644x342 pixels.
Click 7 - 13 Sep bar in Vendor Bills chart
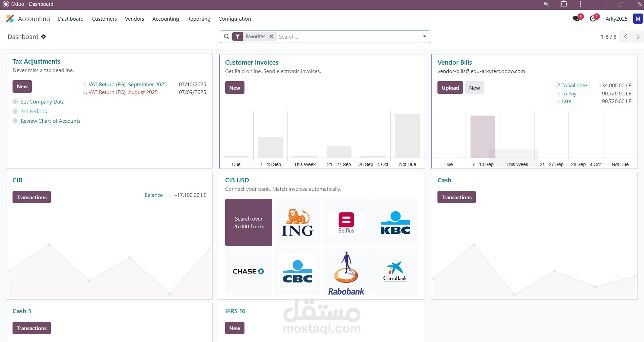pyautogui.click(x=482, y=137)
